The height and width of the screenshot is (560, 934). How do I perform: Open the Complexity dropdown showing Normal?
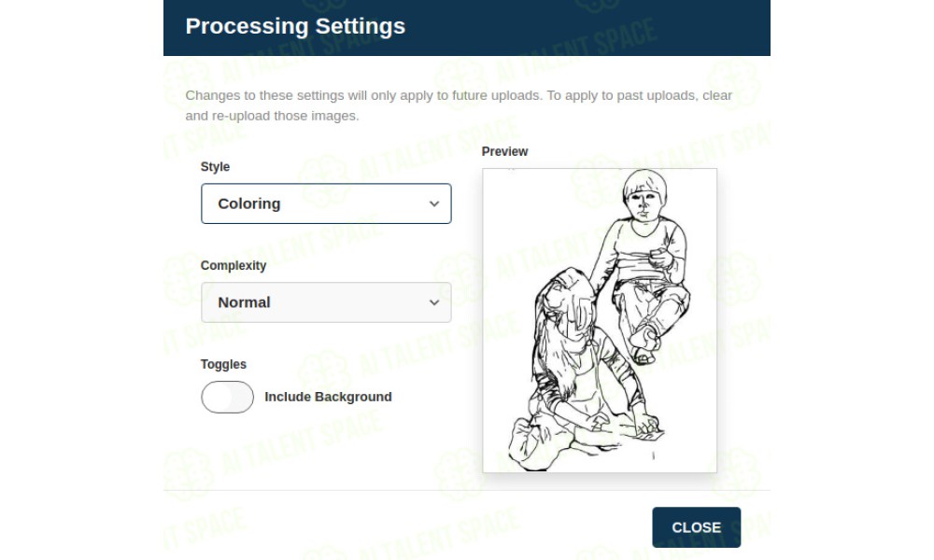(326, 302)
